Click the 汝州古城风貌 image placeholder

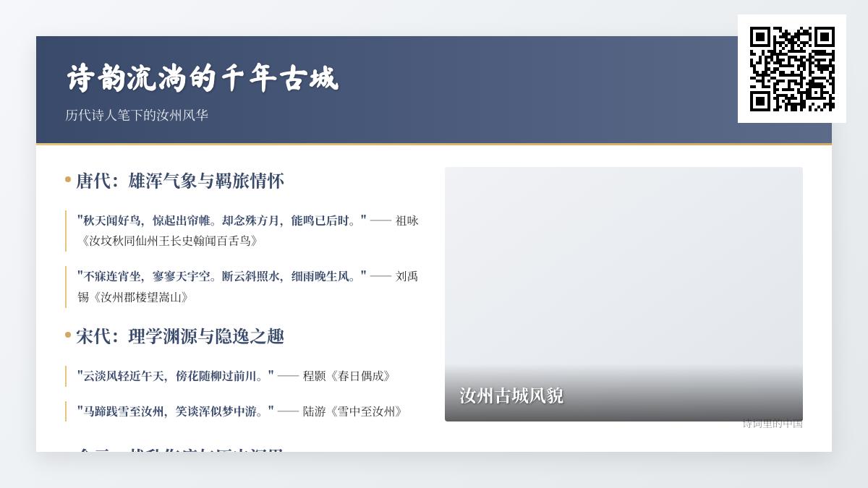(624, 294)
